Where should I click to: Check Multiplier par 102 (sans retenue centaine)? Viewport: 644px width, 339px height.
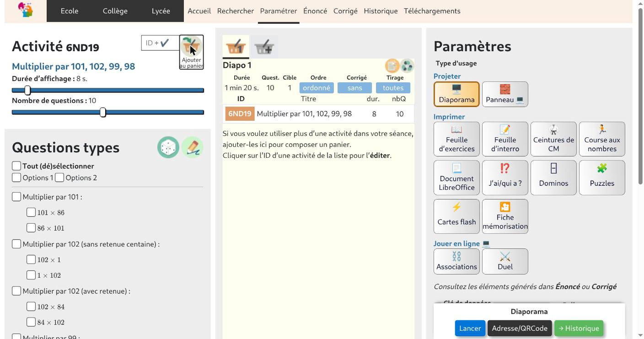click(x=16, y=244)
